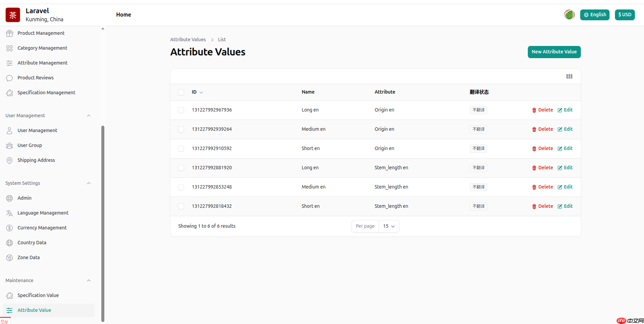The height and width of the screenshot is (324, 644).
Task: Collapse the System Settings sidebar group
Action: click(89, 183)
